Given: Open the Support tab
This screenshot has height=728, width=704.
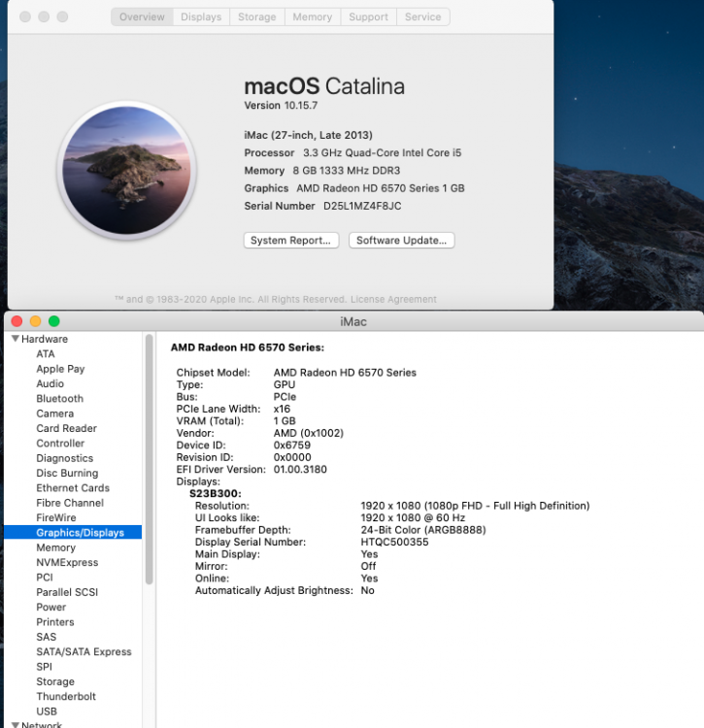Looking at the screenshot, I should click(x=368, y=17).
